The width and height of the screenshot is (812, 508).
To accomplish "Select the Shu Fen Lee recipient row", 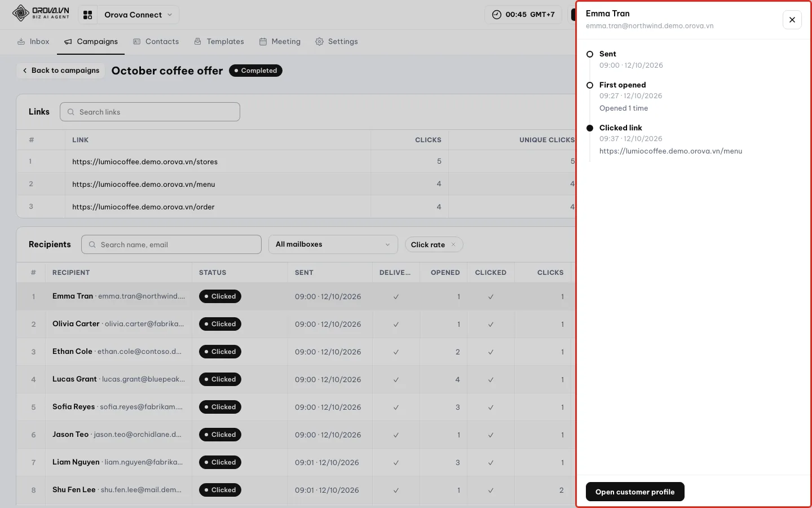I will coord(295,490).
